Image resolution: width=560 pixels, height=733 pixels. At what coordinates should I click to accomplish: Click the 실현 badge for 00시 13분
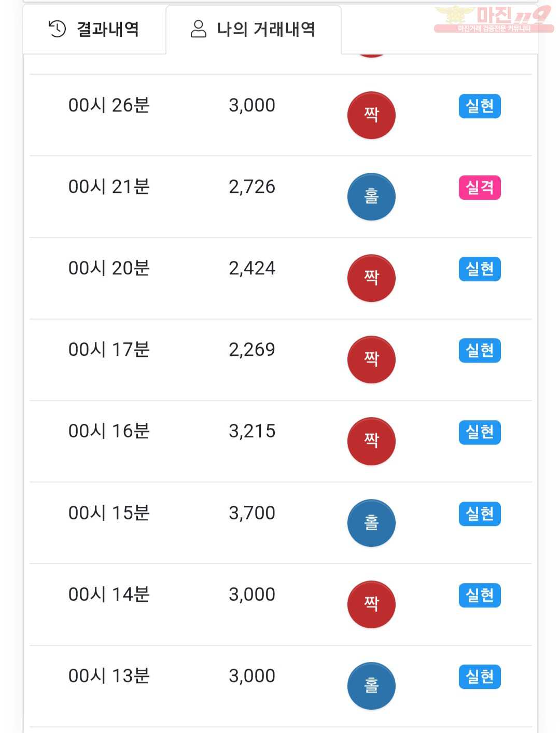480,677
